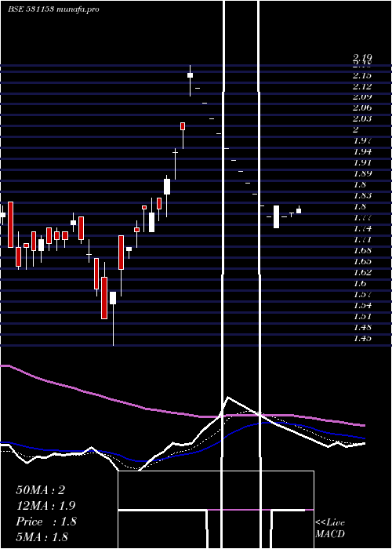This screenshot has height=549, width=392.
Task: Select the 12MA : 1.9 legend entry
Action: pos(45,506)
